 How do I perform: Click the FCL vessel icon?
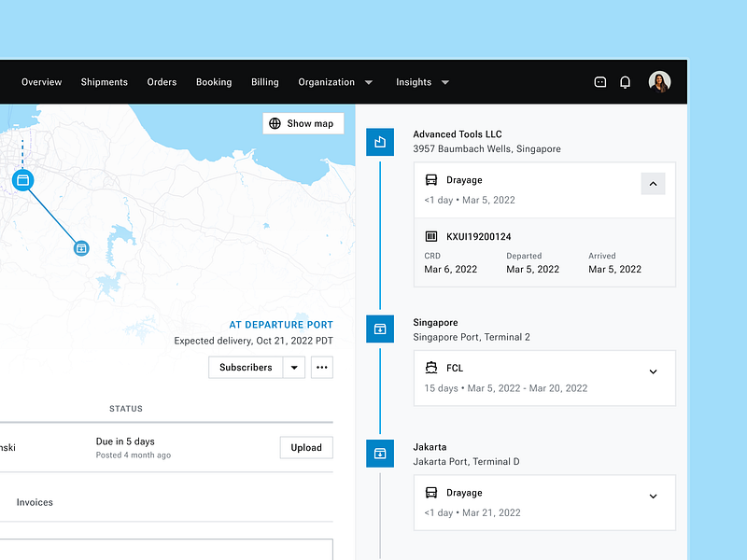click(x=430, y=368)
